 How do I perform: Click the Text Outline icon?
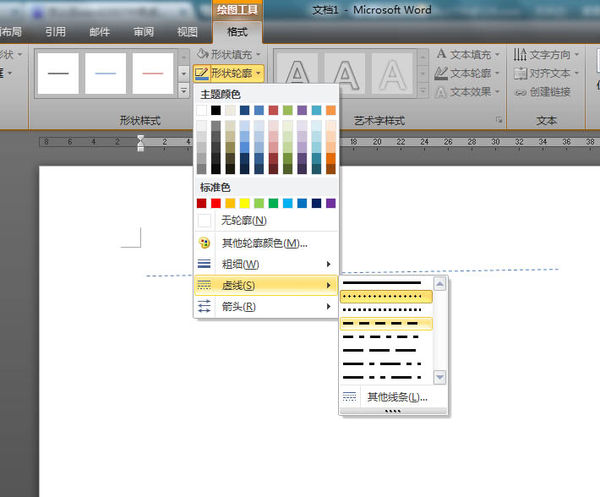(x=441, y=73)
